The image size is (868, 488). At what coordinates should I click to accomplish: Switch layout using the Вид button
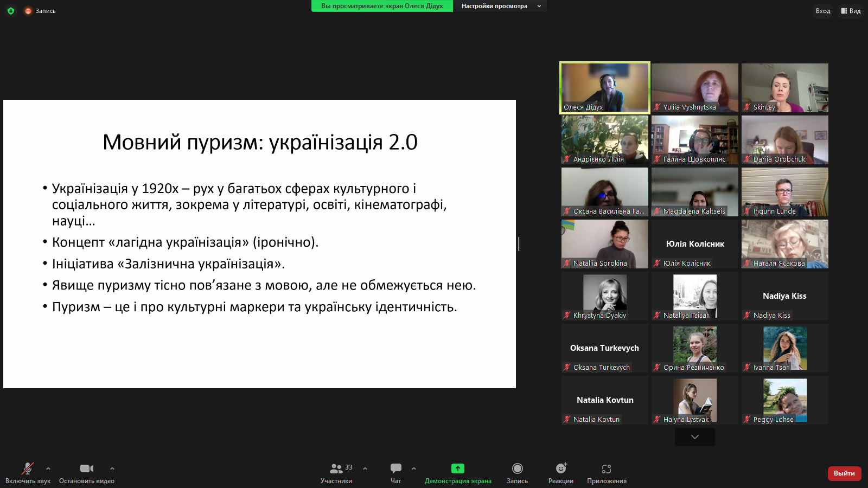[851, 11]
